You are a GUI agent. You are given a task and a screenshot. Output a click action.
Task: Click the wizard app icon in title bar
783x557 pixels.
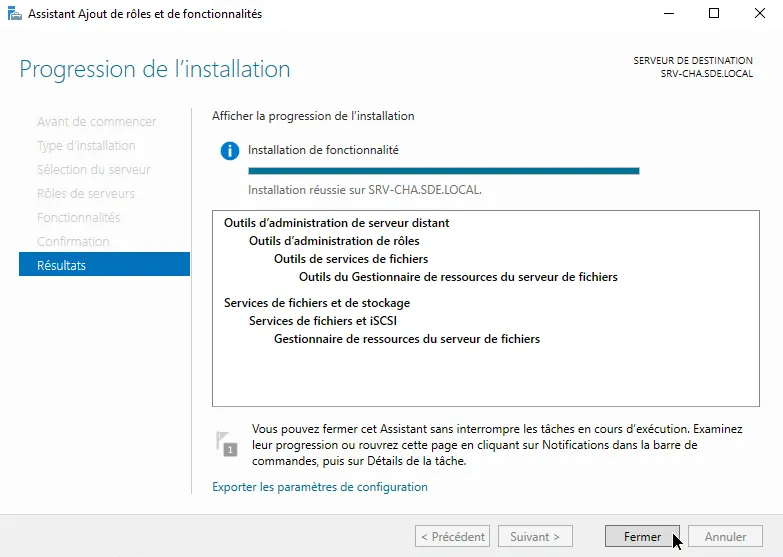coord(13,14)
